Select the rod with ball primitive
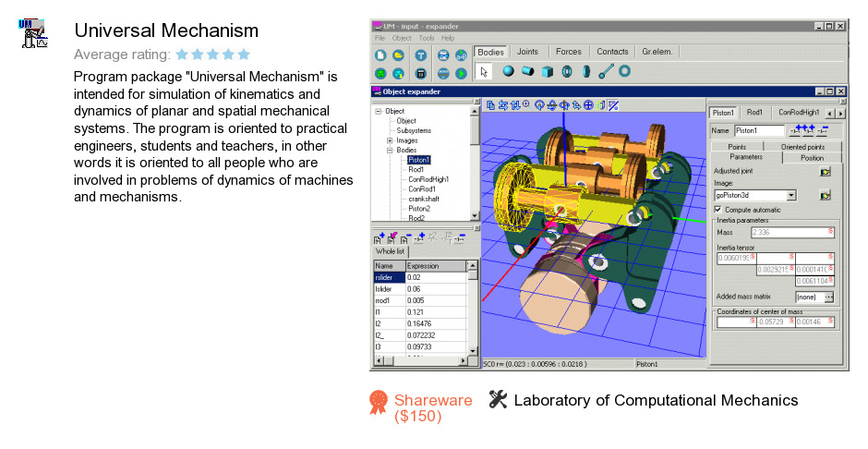Image resolution: width=868 pixels, height=449 pixels. point(606,71)
